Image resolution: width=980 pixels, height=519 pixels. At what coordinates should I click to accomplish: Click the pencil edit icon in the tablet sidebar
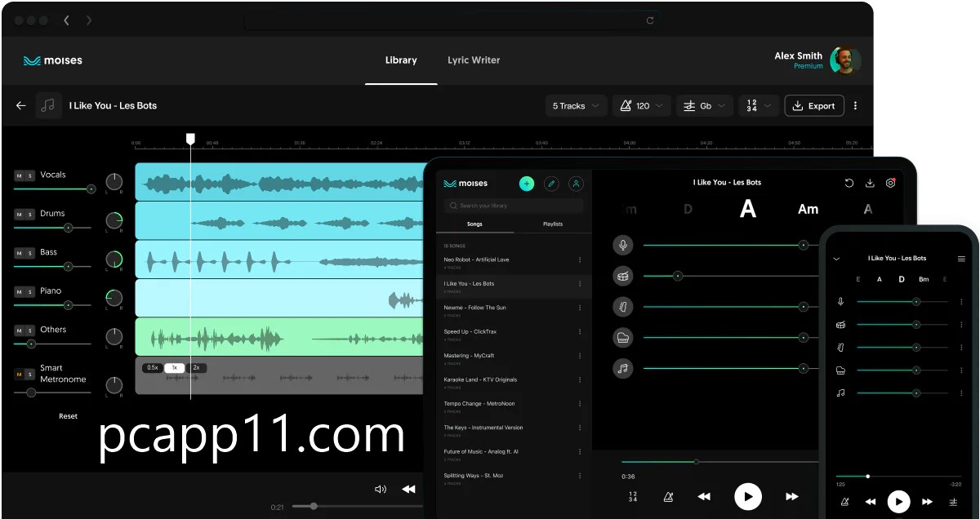coord(551,184)
